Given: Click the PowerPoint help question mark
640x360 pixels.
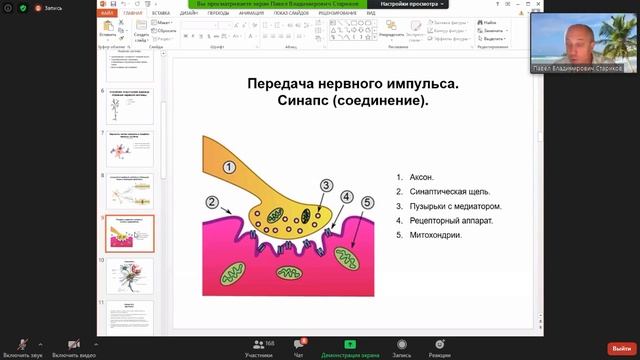Looking at the screenshot, I should pyautogui.click(x=497, y=4).
